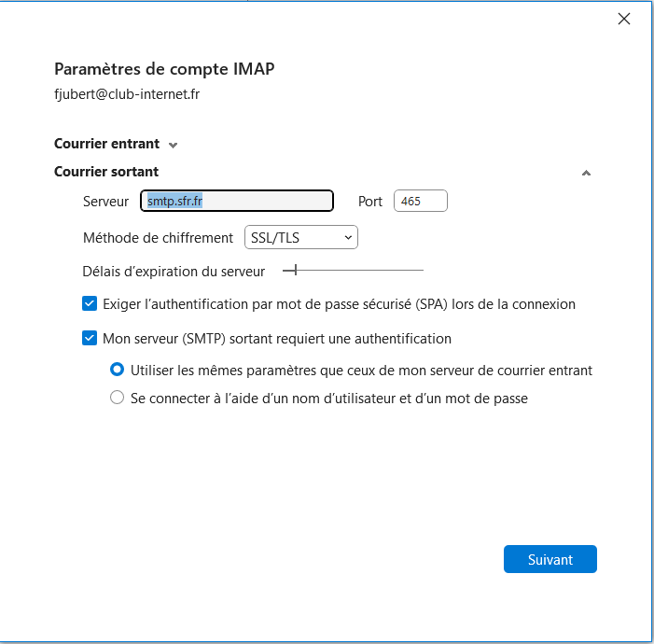The height and width of the screenshot is (644, 654).
Task: Expand the Courrier entrant section chevron
Action: pos(173,145)
